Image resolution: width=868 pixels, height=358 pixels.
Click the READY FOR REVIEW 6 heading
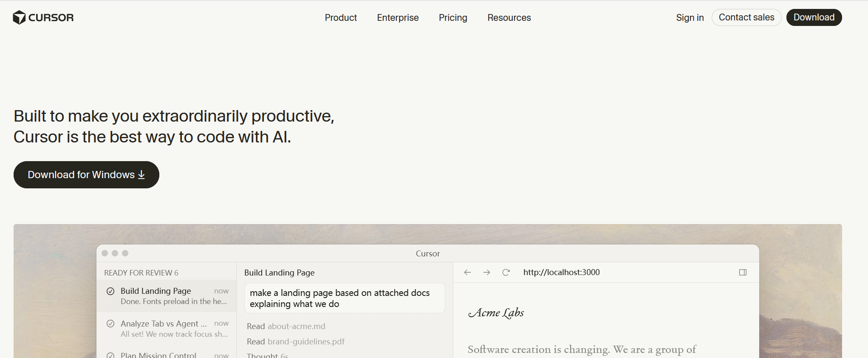tap(141, 273)
